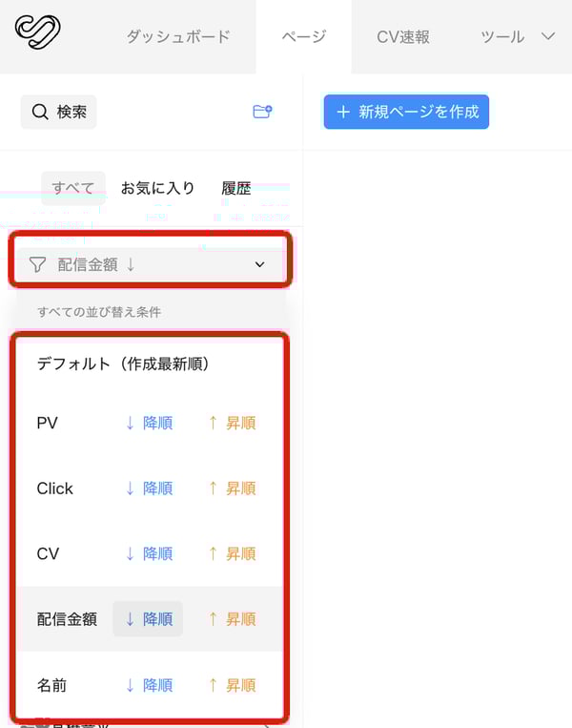Switch to the CV速報 tab
Viewport: 572px width, 728px height.
[x=403, y=37]
